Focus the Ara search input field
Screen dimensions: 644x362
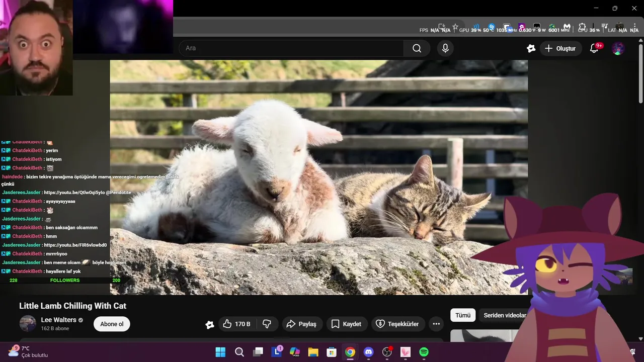pos(291,48)
